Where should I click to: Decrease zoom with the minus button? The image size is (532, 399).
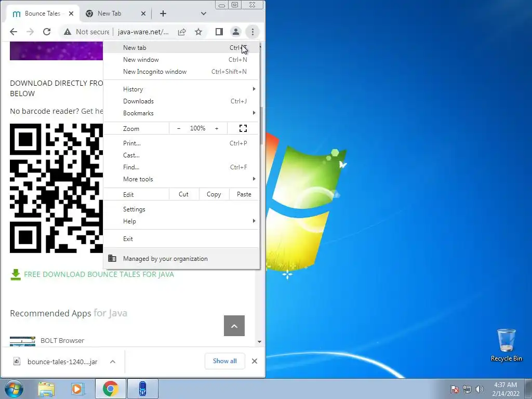pos(179,128)
